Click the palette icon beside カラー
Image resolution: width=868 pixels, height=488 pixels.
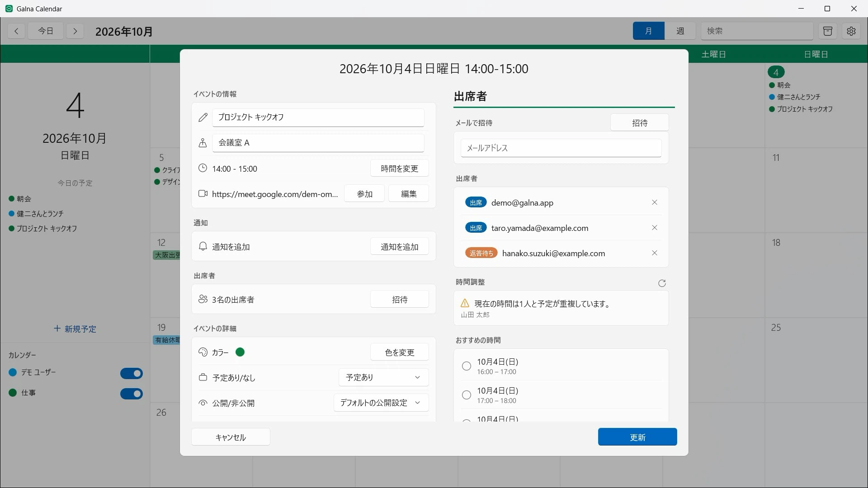coord(203,352)
